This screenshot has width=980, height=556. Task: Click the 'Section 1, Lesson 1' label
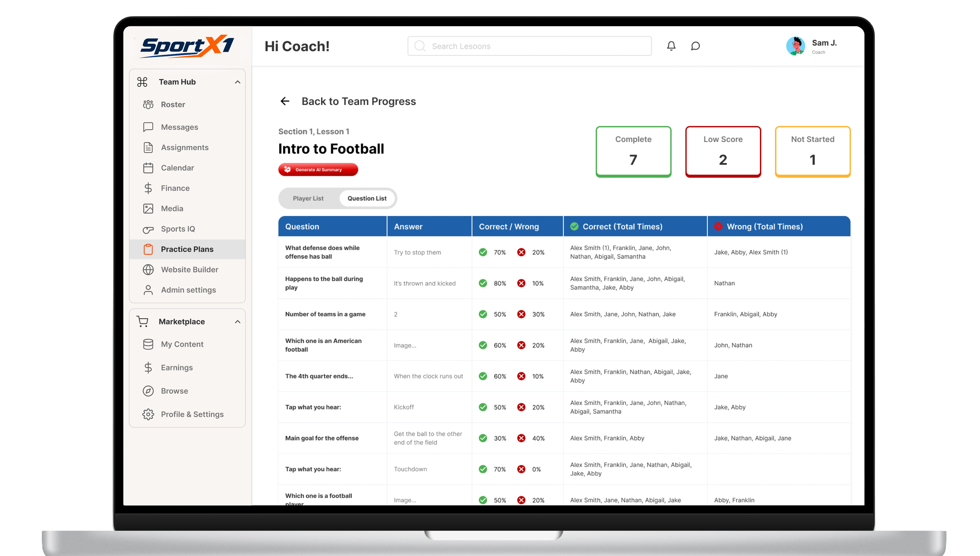[x=314, y=131]
